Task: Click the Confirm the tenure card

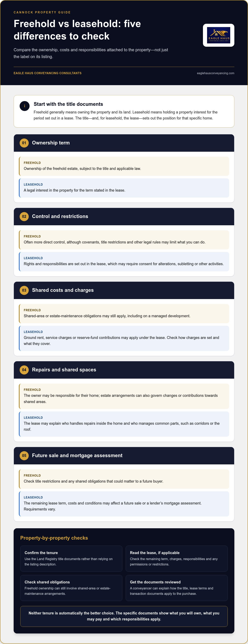Action: point(71,558)
